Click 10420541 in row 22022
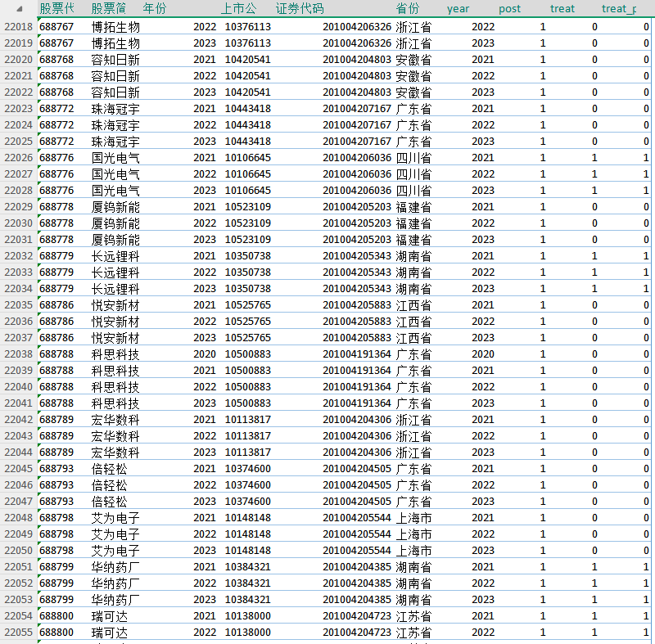 (248, 92)
